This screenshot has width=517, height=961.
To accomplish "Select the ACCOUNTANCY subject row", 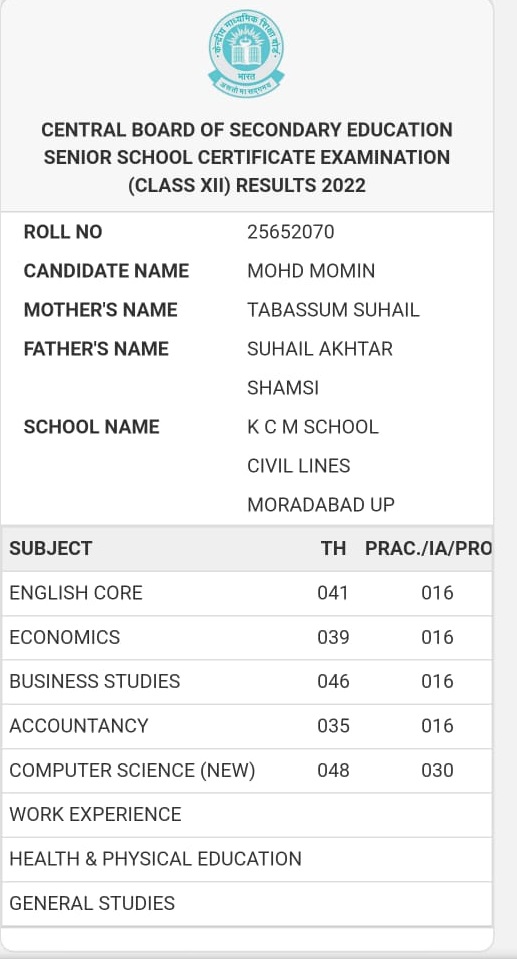I will pyautogui.click(x=247, y=726).
